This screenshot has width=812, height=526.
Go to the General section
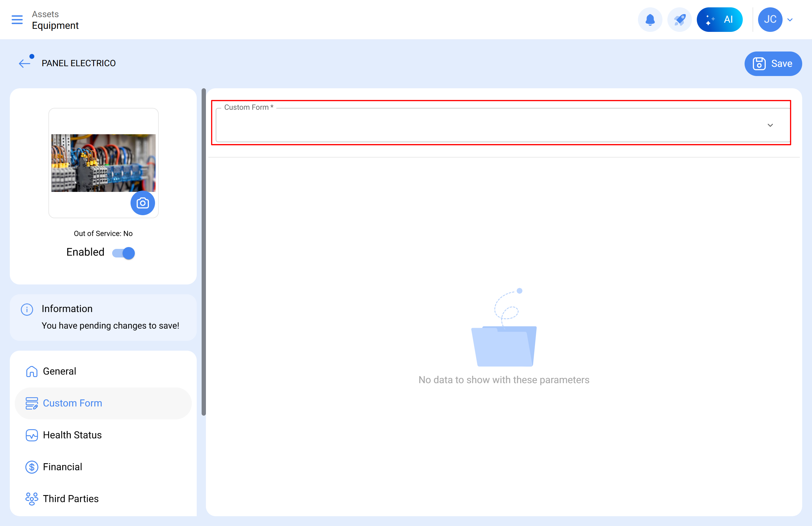coord(59,371)
